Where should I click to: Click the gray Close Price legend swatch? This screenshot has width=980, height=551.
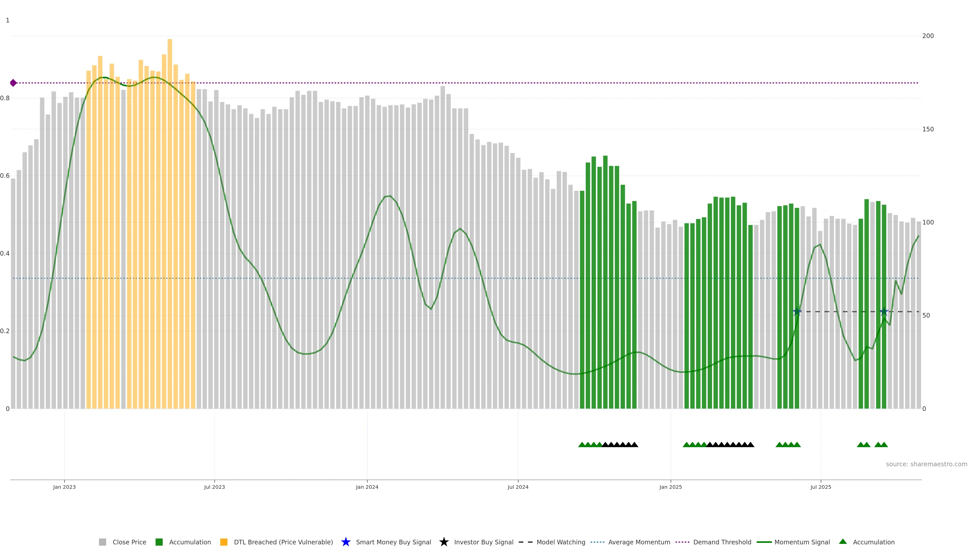(x=102, y=542)
